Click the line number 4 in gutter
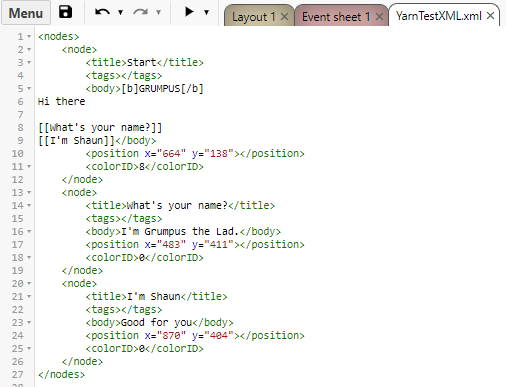The height and width of the screenshot is (387, 506). pos(20,76)
